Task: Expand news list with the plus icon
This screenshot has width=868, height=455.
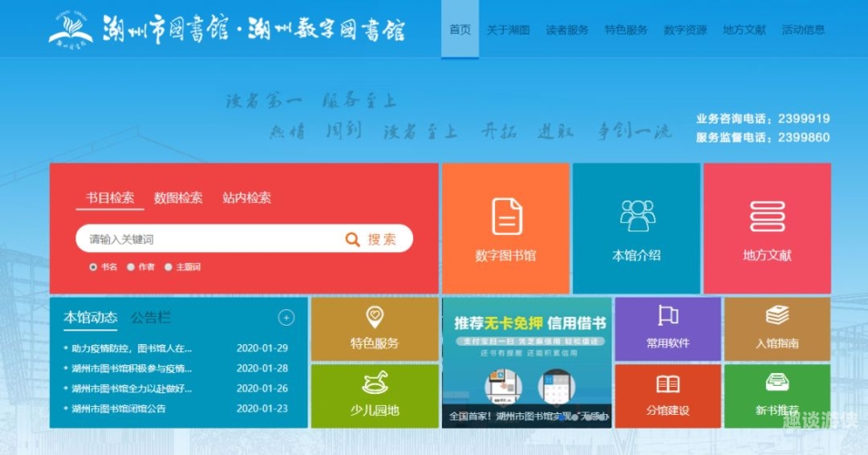Action: 286,318
